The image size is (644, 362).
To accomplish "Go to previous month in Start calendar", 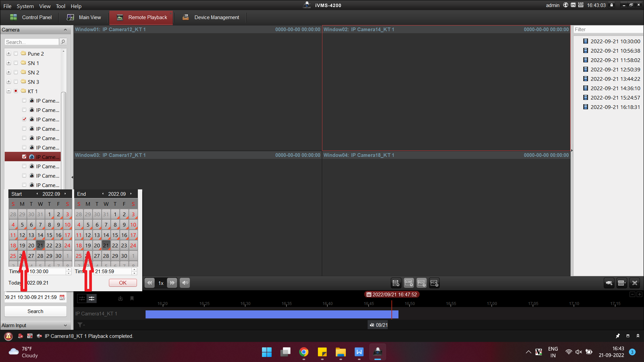I will [x=37, y=194].
